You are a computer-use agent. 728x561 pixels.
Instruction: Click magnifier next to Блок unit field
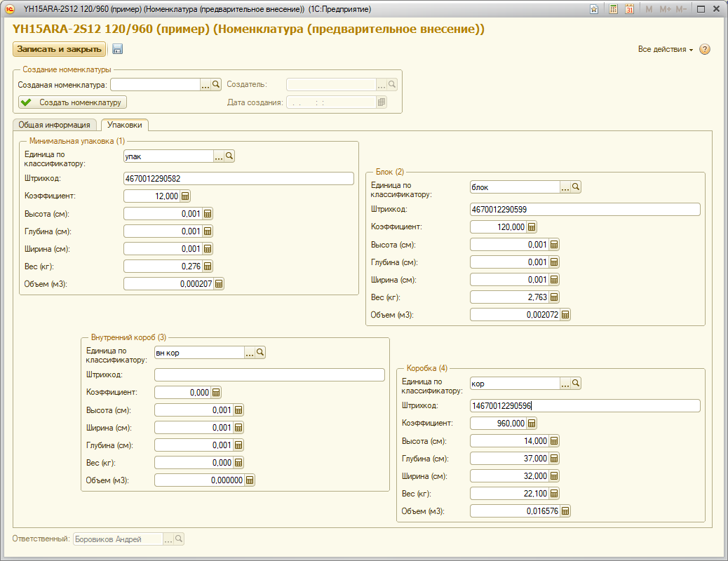click(576, 187)
